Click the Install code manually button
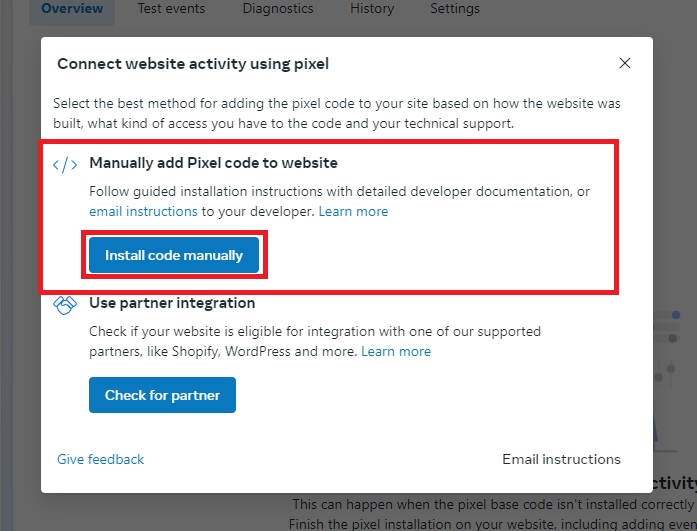Image resolution: width=697 pixels, height=531 pixels. point(174,255)
